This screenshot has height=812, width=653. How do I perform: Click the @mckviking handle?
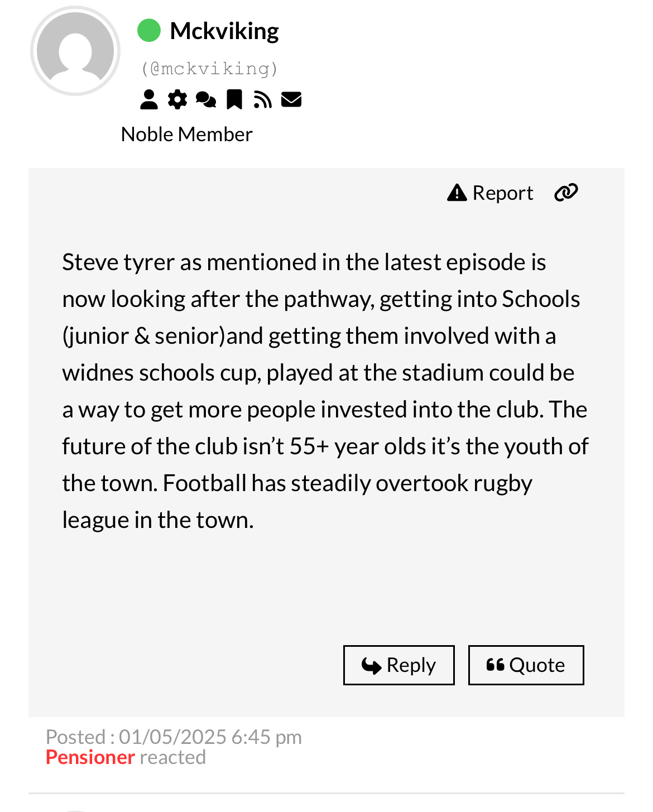[x=209, y=69]
